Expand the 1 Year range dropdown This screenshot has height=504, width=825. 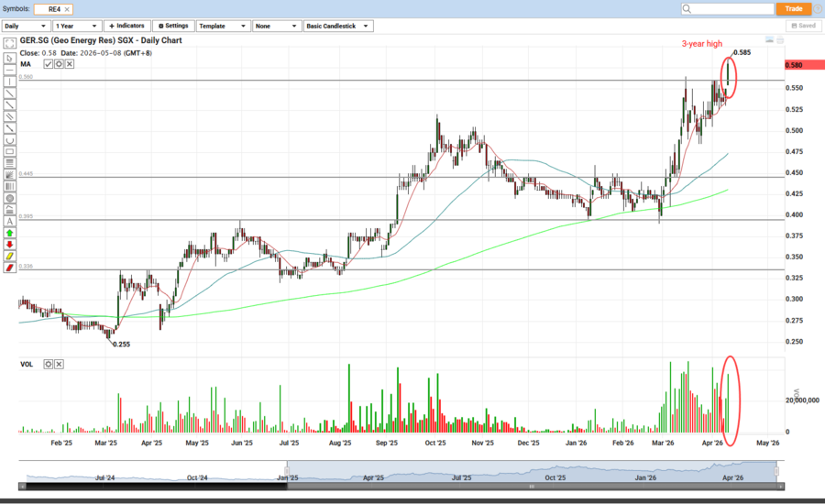pos(76,26)
